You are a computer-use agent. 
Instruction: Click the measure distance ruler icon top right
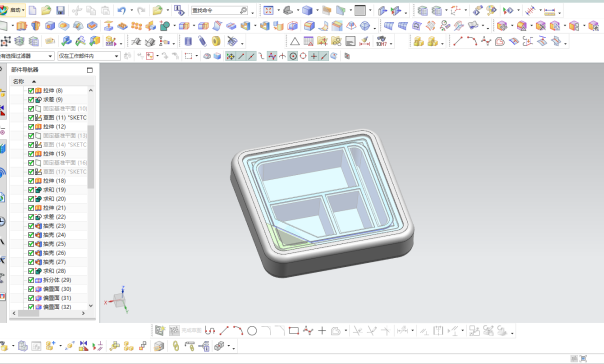pyautogui.click(x=550, y=11)
